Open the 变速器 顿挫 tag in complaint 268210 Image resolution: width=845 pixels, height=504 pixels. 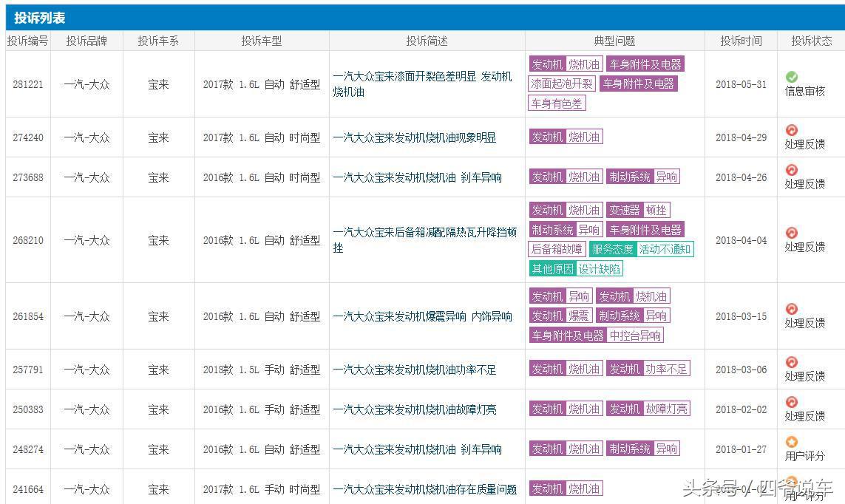click(638, 210)
